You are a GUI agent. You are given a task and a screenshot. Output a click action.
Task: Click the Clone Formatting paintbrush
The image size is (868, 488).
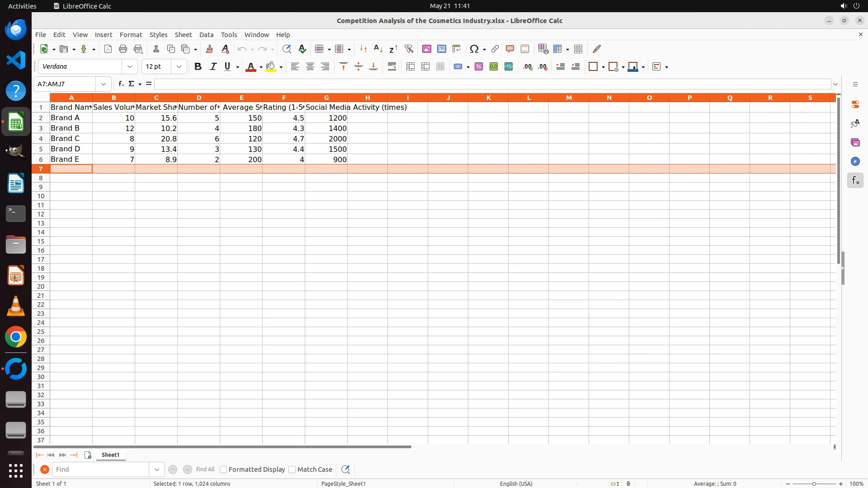click(x=209, y=49)
